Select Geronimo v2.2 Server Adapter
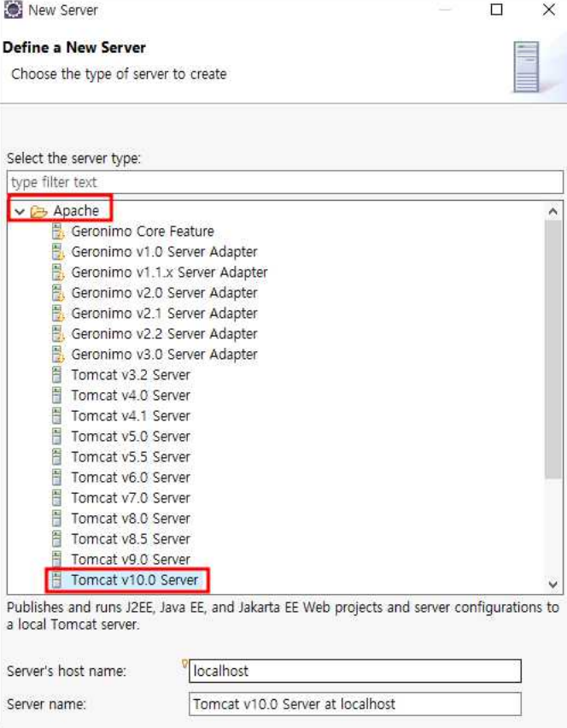The width and height of the screenshot is (567, 728). pyautogui.click(x=164, y=334)
